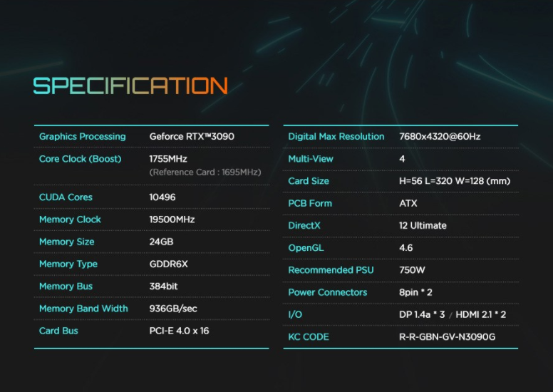Select the Power Connectors label
Screen dimensions: 553x392
tap(327, 292)
